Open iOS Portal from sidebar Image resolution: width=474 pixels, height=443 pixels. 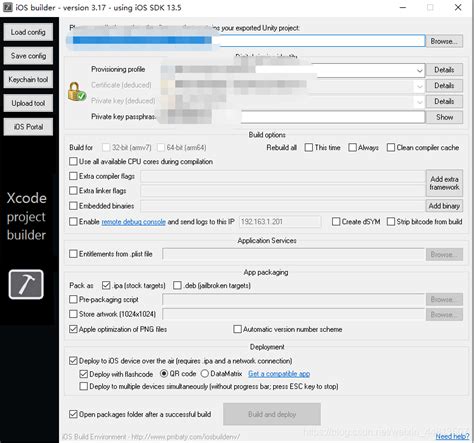[x=28, y=127]
